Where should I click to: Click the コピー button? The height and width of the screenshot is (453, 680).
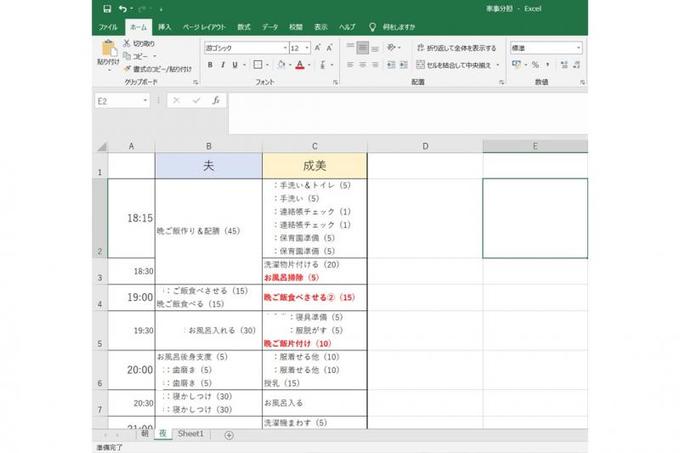coord(135,56)
